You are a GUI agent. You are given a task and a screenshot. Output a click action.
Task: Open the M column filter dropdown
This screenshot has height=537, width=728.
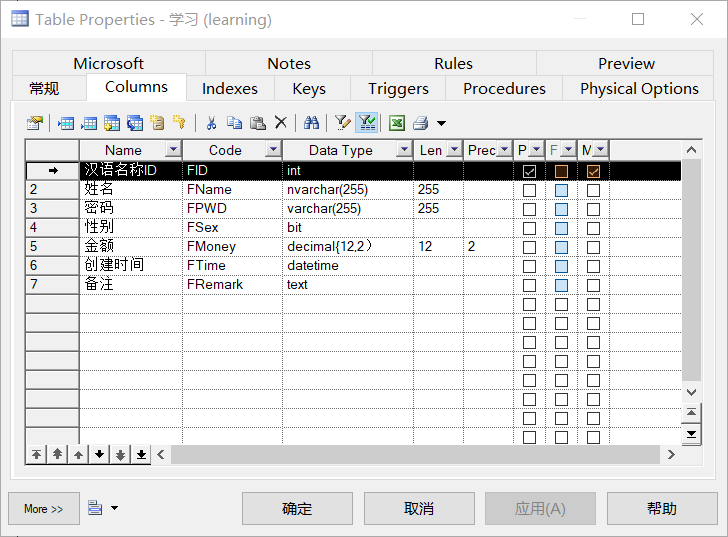pos(601,149)
